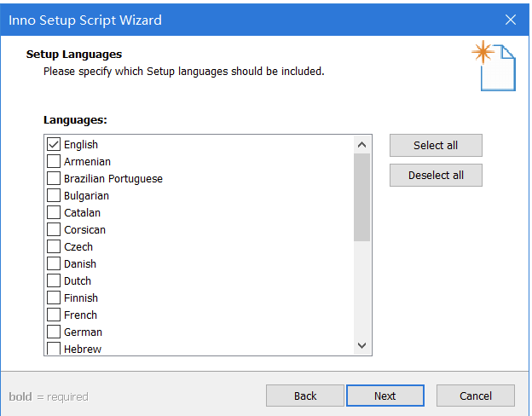Screen dimensions: 532x416
Task: Uncheck the English language checkbox
Action: coord(54,144)
